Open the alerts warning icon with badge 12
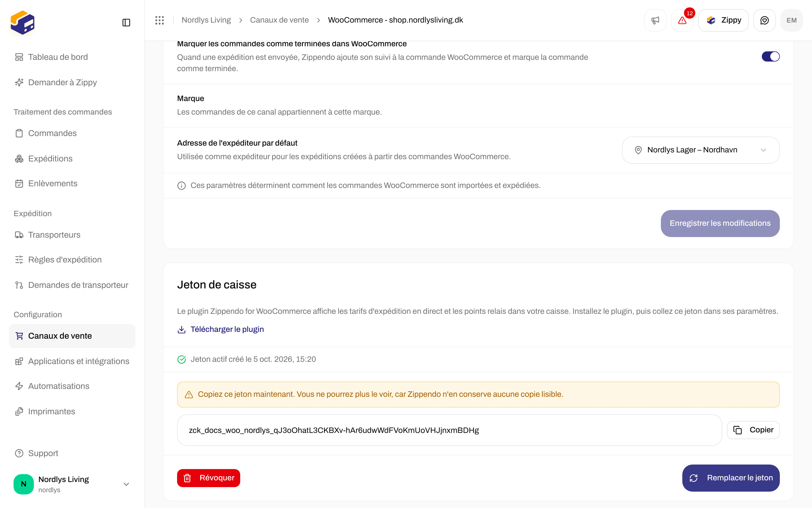This screenshot has width=812, height=508. (x=682, y=20)
